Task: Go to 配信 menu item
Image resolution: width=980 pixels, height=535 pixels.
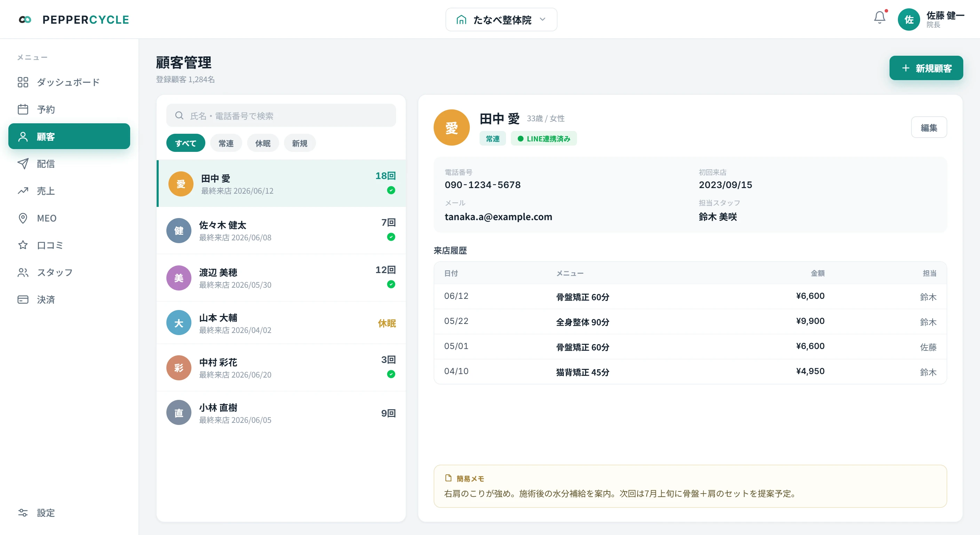Action: coord(69,164)
